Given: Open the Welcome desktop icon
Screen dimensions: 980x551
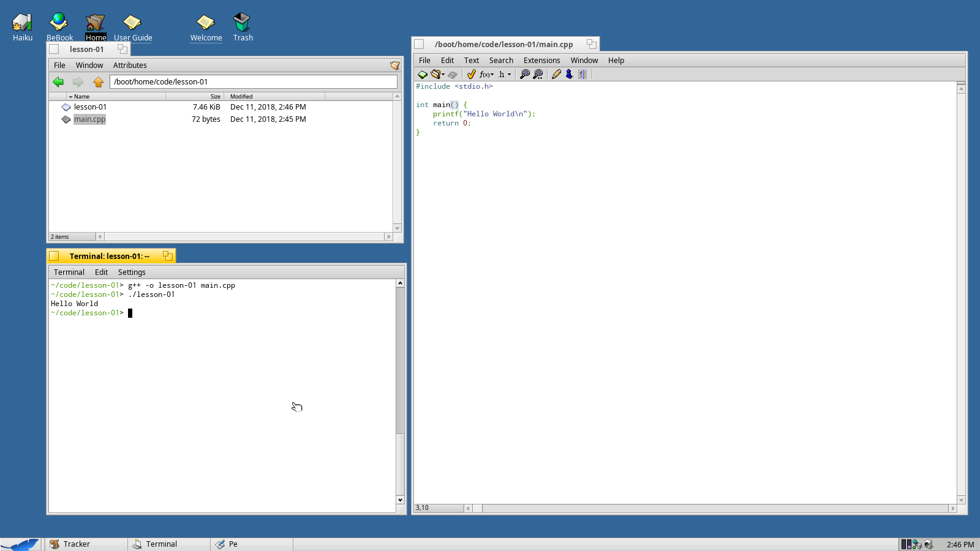Looking at the screenshot, I should coord(206,22).
